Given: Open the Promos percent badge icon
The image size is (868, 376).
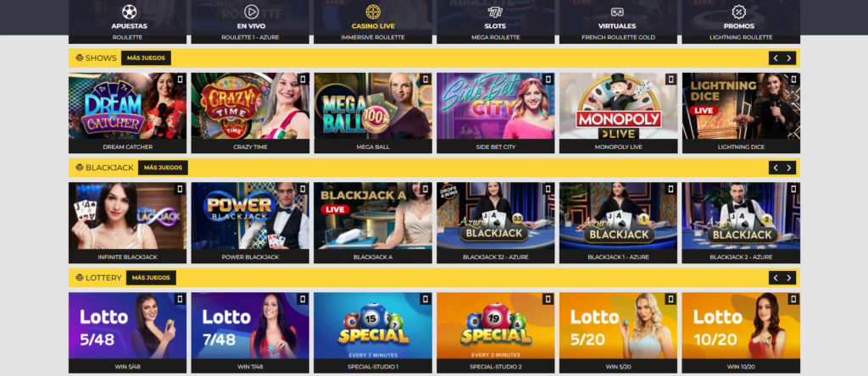Looking at the screenshot, I should pos(739,12).
